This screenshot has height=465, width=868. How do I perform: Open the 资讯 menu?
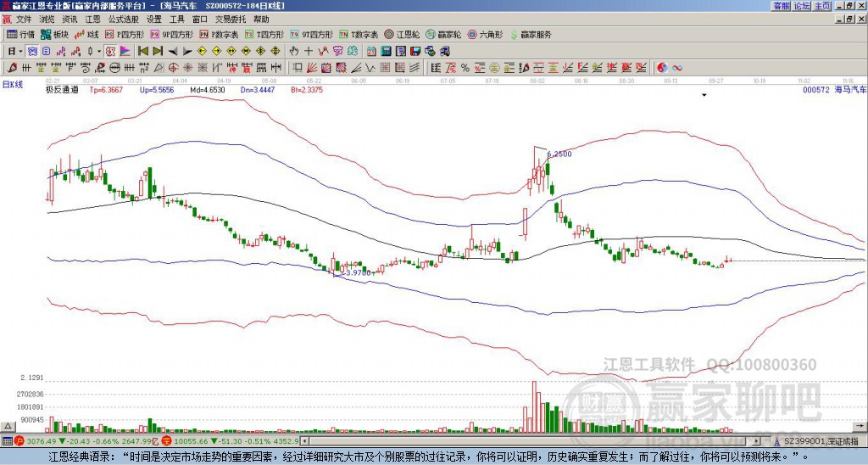click(70, 20)
